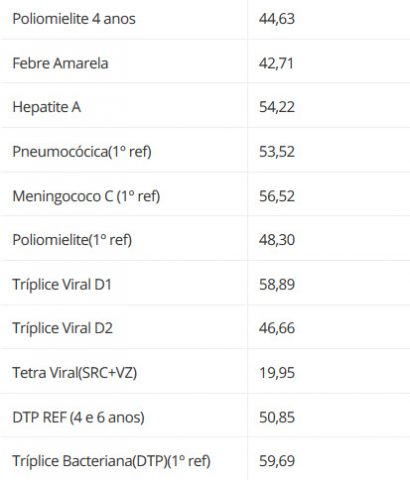Select Tríplice Bacteriana(DTP)(1° ref) label

pyautogui.click(x=112, y=461)
